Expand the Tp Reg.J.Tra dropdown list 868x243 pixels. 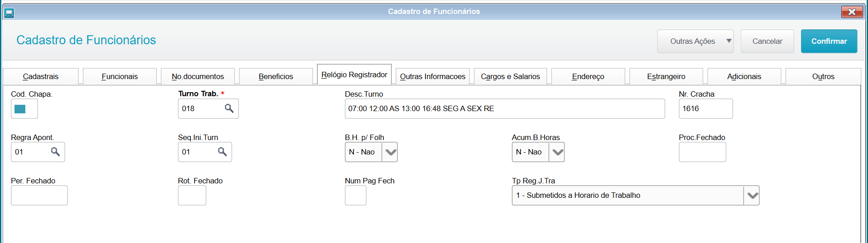752,196
